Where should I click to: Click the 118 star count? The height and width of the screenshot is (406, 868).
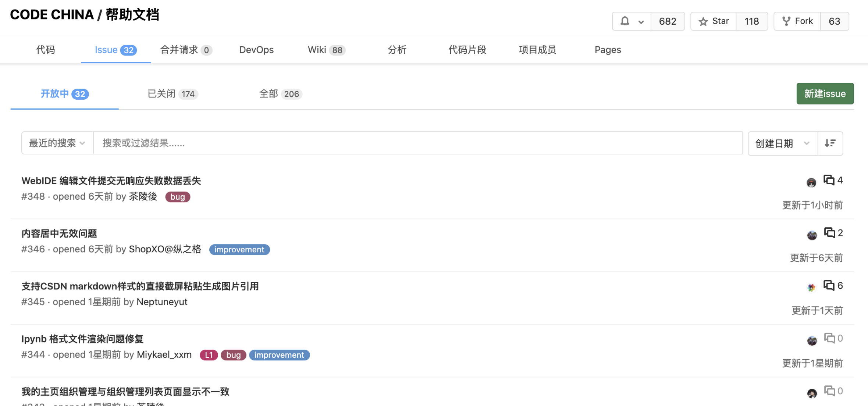751,21
